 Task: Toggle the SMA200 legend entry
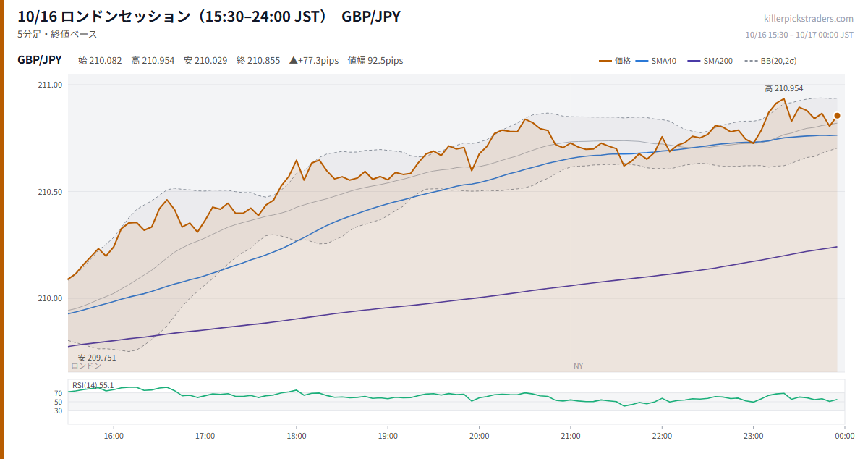tap(710, 61)
